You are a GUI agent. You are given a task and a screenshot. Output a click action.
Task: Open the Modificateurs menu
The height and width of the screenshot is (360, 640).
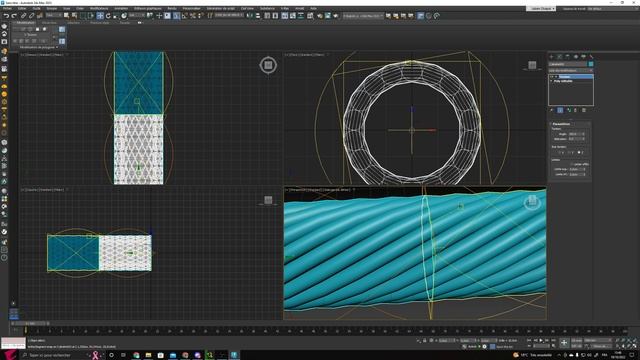pos(99,8)
